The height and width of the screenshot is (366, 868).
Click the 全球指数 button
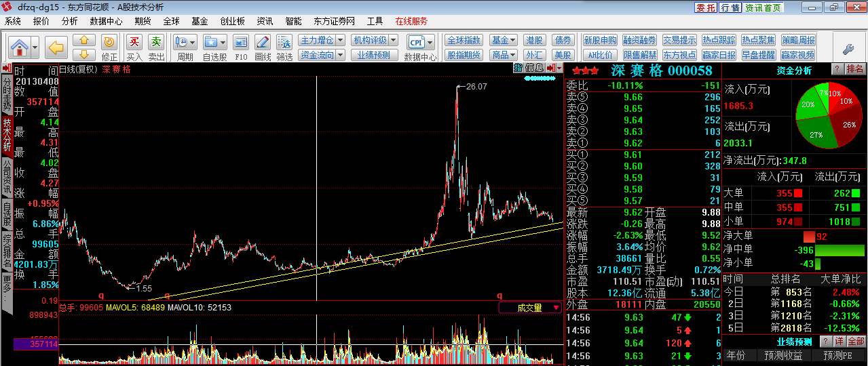[464, 41]
